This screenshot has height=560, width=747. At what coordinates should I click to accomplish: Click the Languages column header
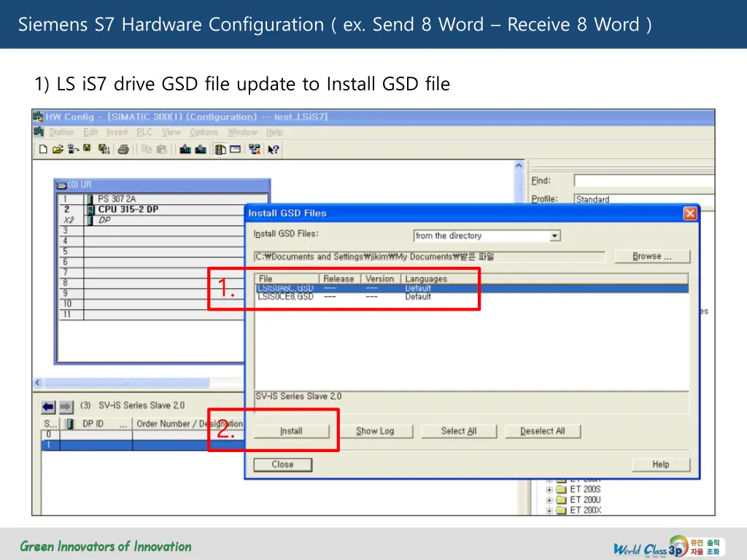coord(544,279)
